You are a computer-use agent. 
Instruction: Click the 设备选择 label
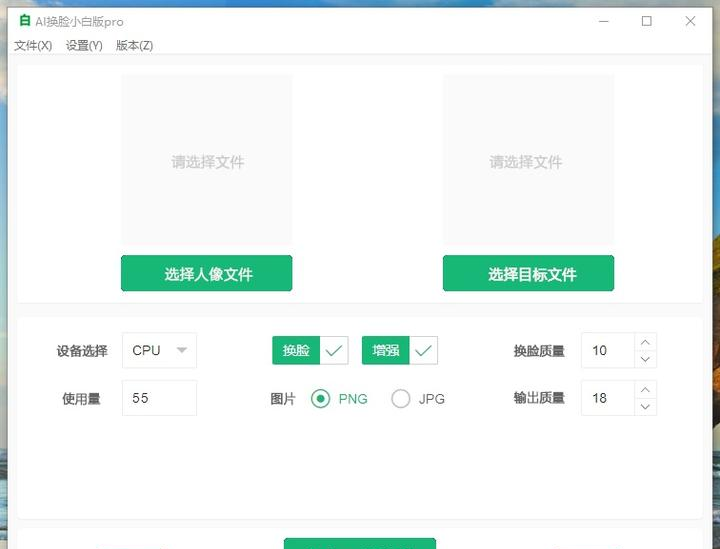[82, 351]
